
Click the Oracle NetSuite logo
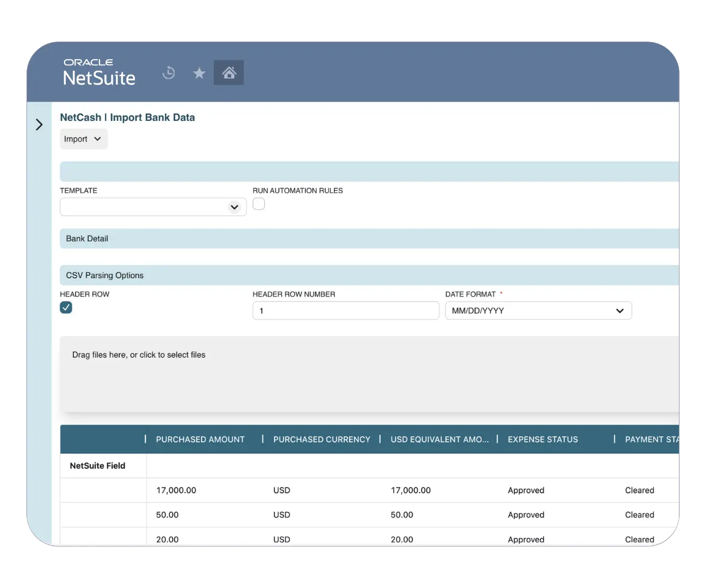(99, 72)
